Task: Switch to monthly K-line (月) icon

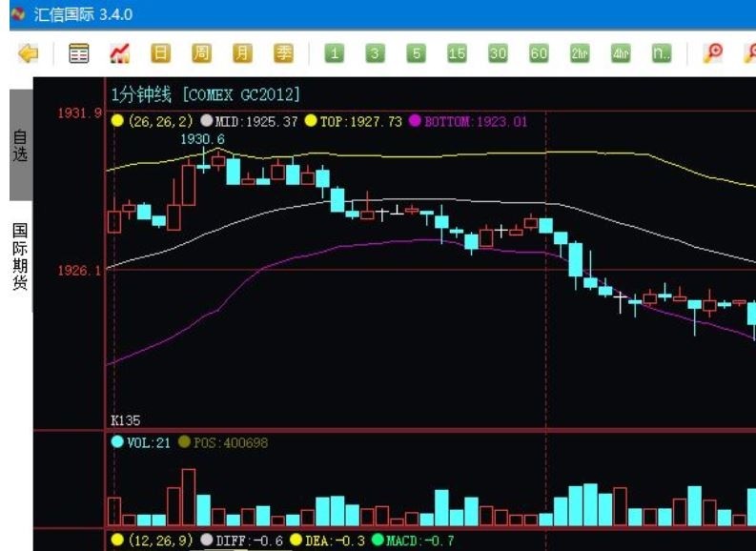Action: point(242,53)
